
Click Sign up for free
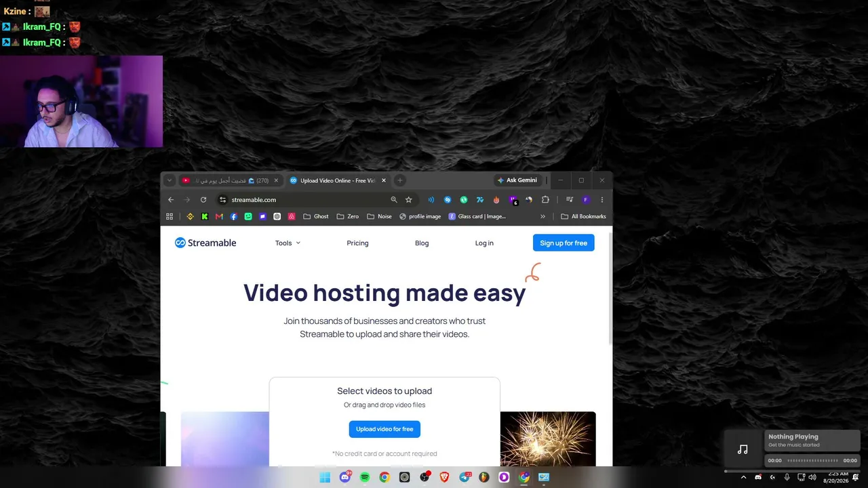pos(564,243)
